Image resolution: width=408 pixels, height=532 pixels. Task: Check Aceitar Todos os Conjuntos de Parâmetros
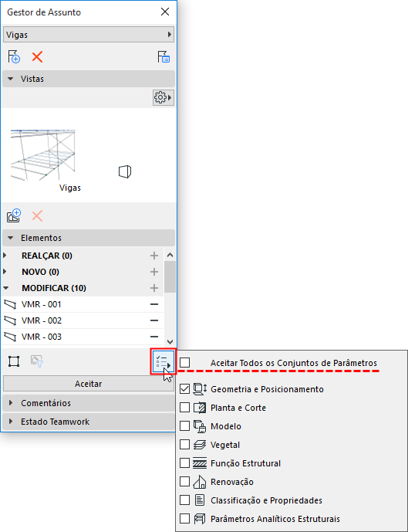184,363
